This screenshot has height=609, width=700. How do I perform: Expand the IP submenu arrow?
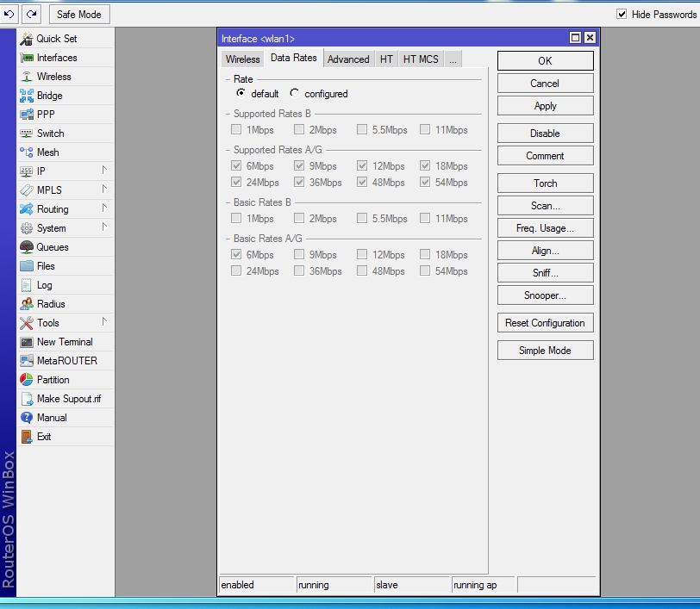(104, 171)
